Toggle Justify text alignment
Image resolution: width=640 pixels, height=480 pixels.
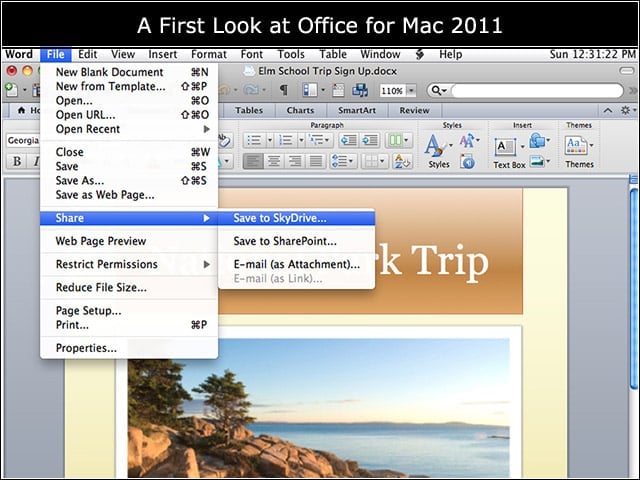click(x=316, y=161)
